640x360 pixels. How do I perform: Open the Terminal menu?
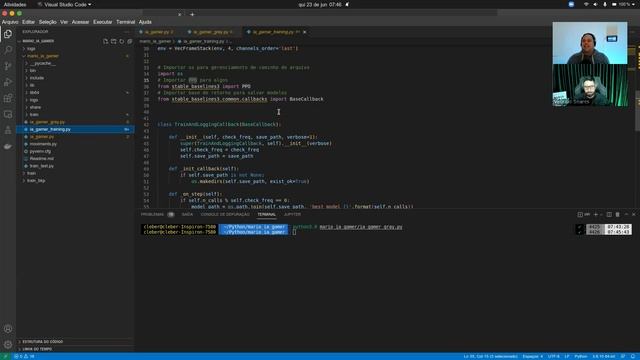pyautogui.click(x=125, y=22)
